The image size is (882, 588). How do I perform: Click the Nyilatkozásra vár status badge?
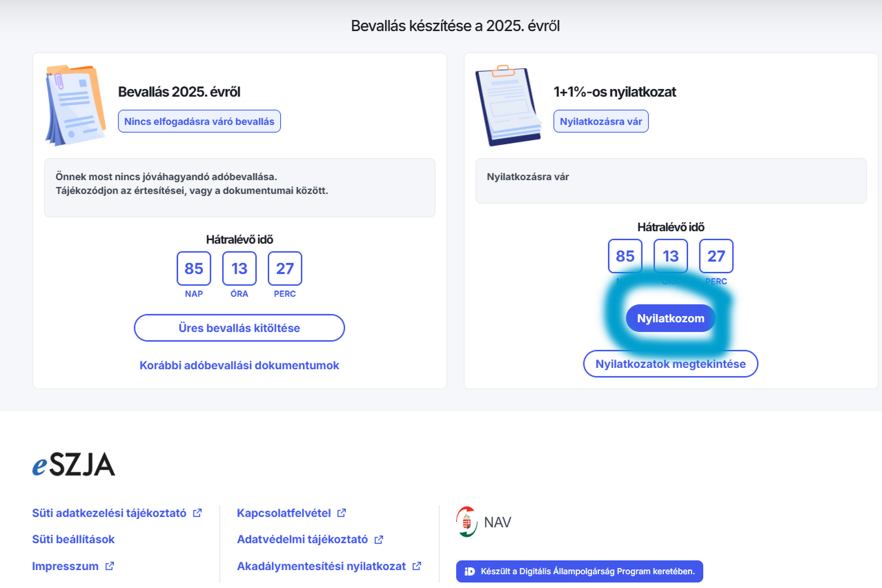pos(601,121)
